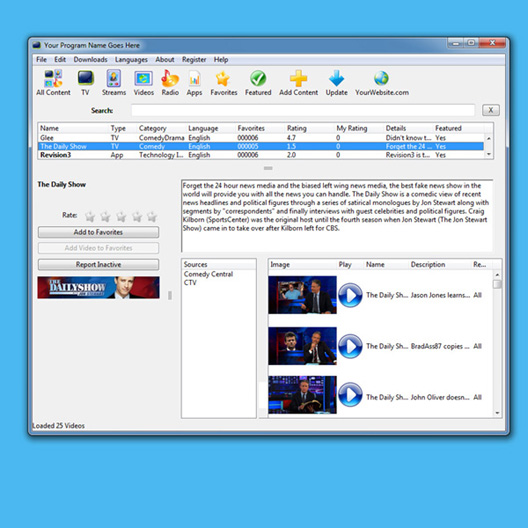
Task: Set rating using the first star
Action: pos(90,216)
